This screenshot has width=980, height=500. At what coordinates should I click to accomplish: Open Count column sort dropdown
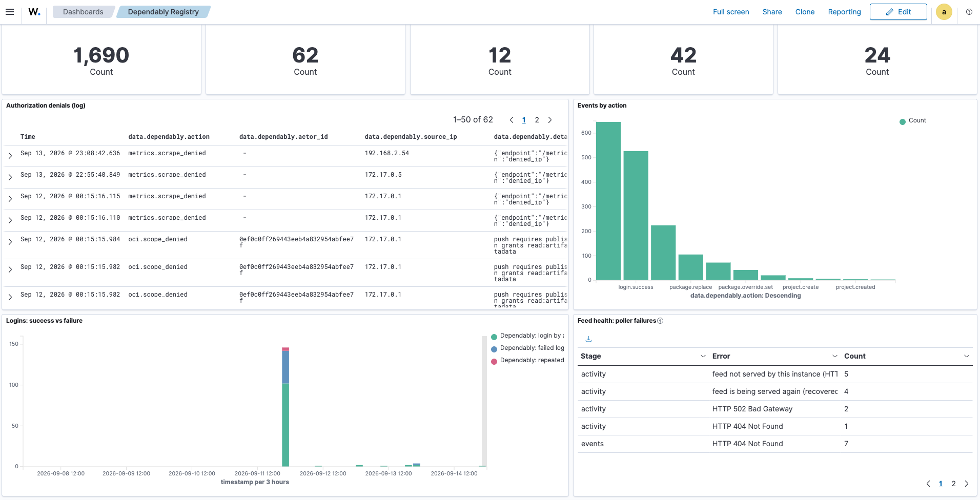pos(967,356)
